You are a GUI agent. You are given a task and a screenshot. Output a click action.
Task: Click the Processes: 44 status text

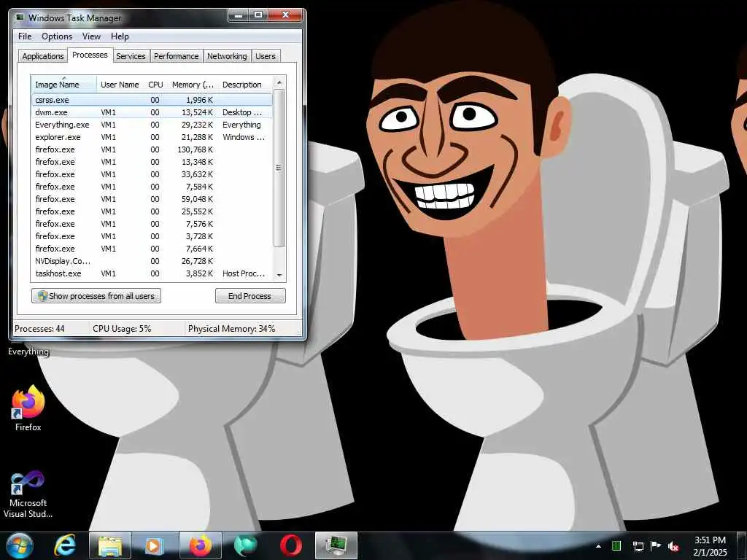pos(39,329)
